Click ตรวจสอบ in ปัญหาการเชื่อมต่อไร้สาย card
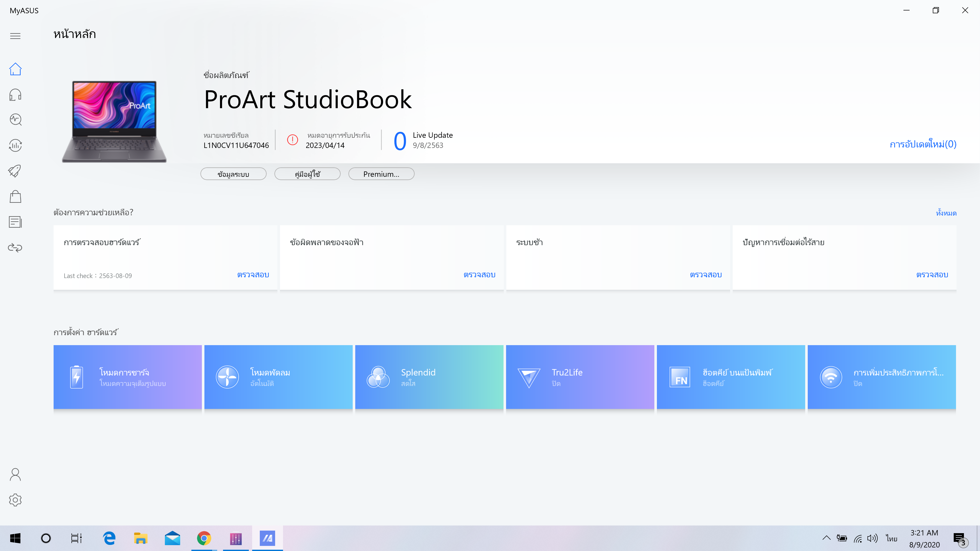980x551 pixels. (x=932, y=274)
